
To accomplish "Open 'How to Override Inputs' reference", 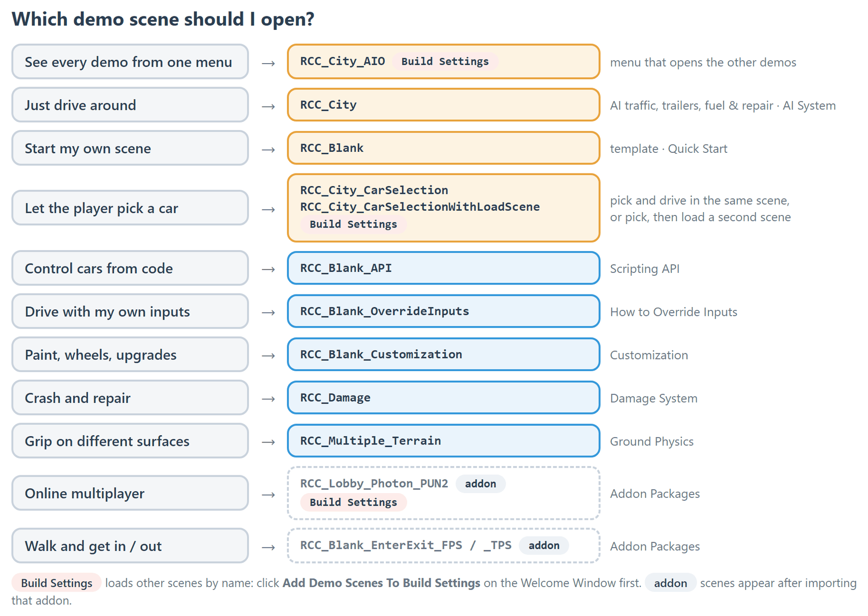I will [674, 312].
